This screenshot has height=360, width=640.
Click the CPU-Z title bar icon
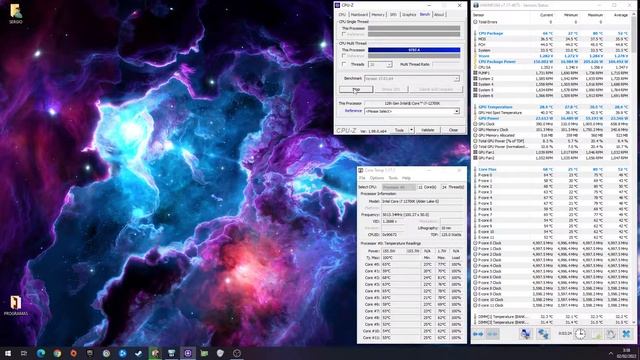coord(338,5)
